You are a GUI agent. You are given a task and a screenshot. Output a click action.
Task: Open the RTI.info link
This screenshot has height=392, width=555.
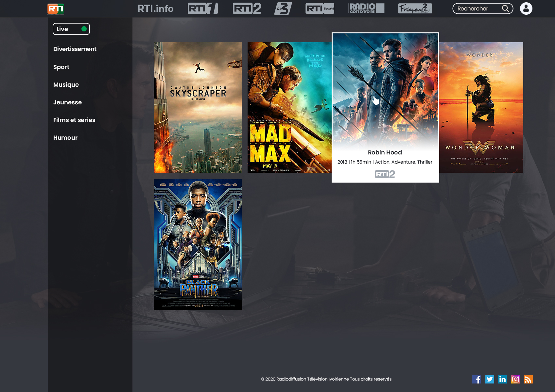point(155,9)
